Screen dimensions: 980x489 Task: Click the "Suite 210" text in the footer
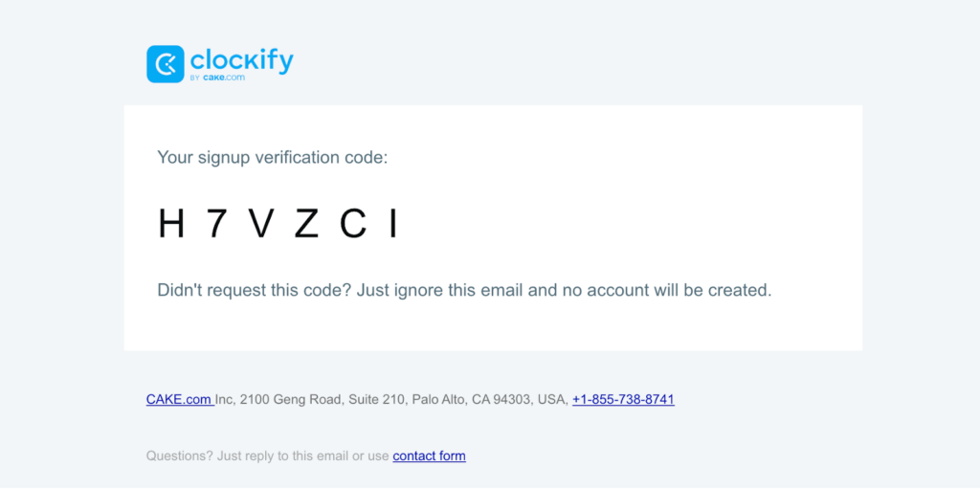(x=368, y=399)
